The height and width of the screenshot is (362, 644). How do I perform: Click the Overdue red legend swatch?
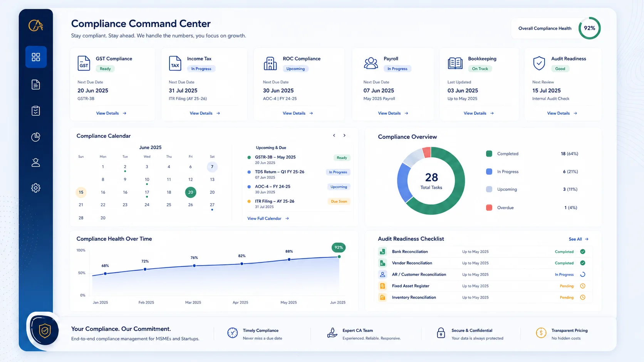pos(489,208)
